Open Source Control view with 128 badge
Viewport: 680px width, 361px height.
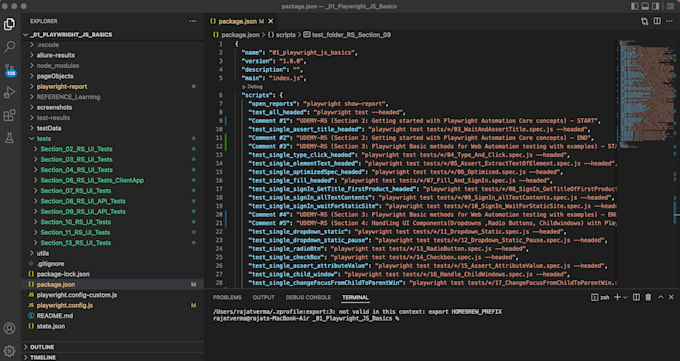point(10,70)
